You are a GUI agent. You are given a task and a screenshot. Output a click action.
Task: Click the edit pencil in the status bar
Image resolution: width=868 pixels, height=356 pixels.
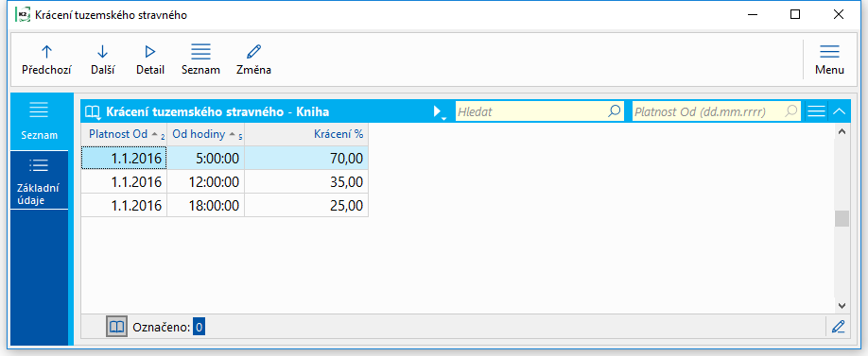838,327
